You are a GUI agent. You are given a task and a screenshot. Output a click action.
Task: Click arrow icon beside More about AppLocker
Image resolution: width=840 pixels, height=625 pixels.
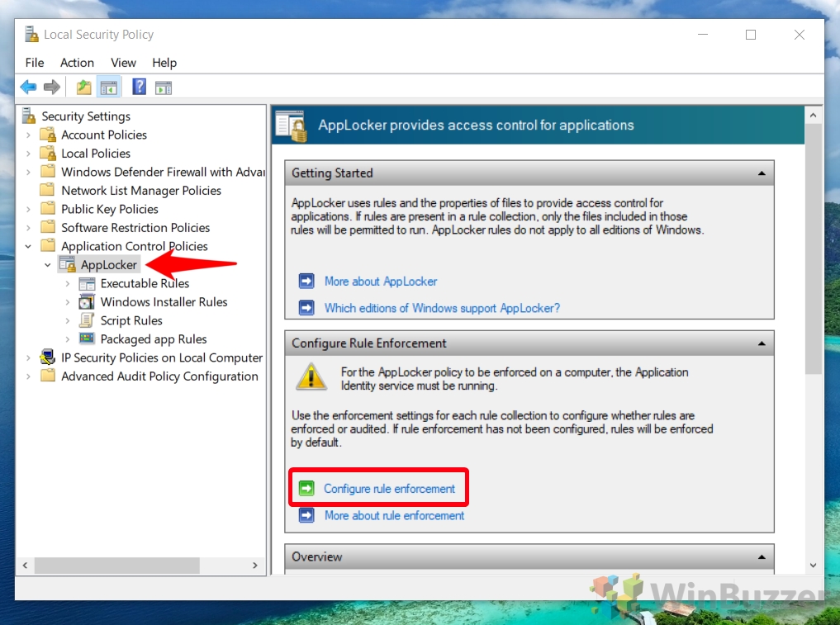(306, 281)
